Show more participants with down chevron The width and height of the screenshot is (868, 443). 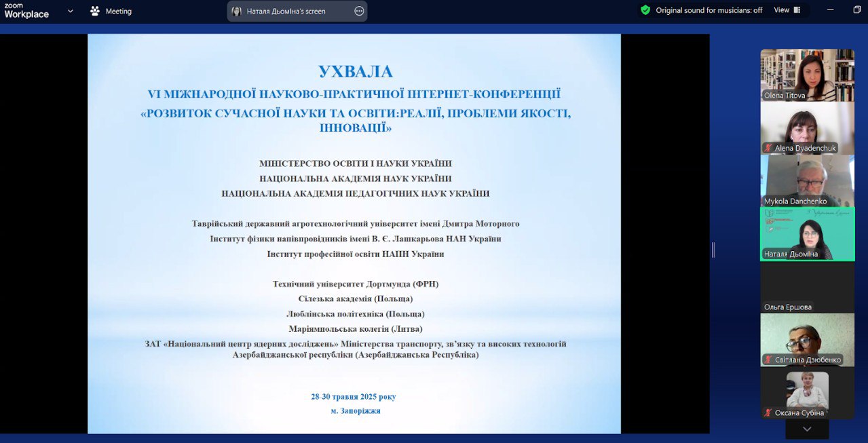[x=807, y=429]
